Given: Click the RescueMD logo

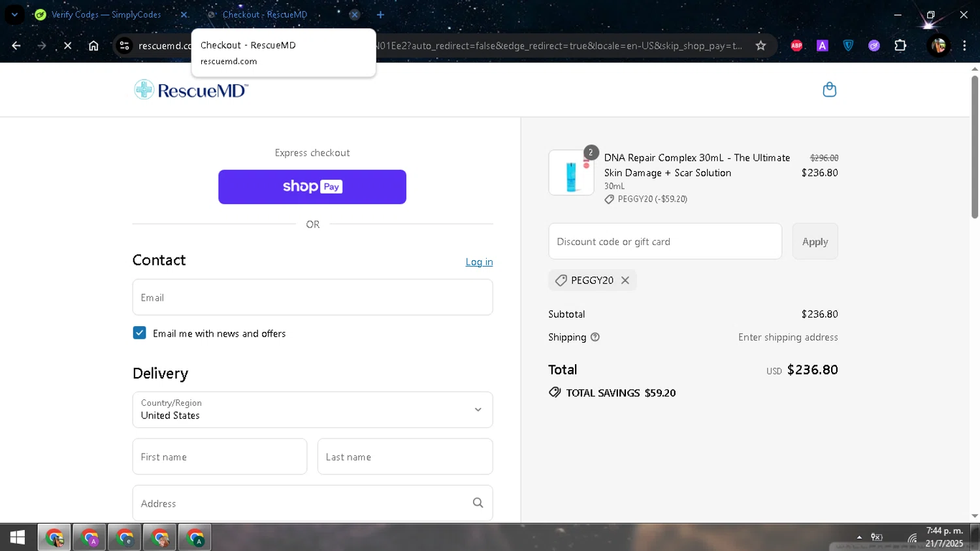Looking at the screenshot, I should (191, 90).
